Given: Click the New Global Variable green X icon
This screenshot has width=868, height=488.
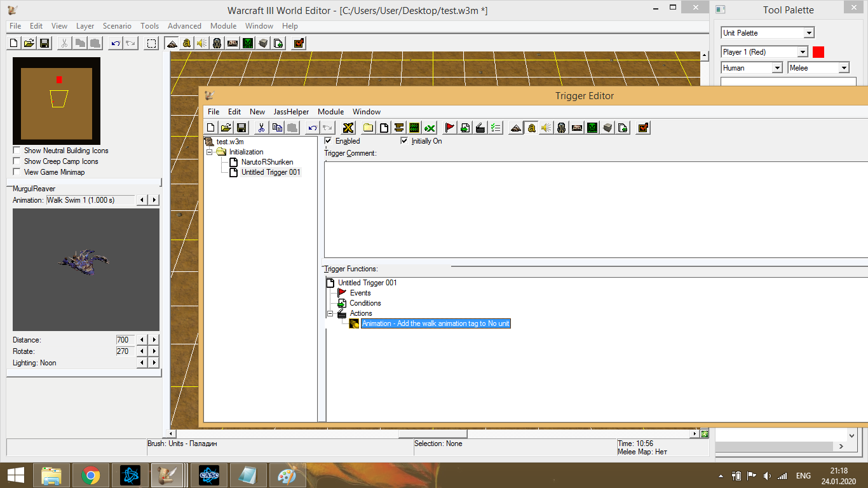Looking at the screenshot, I should [430, 128].
